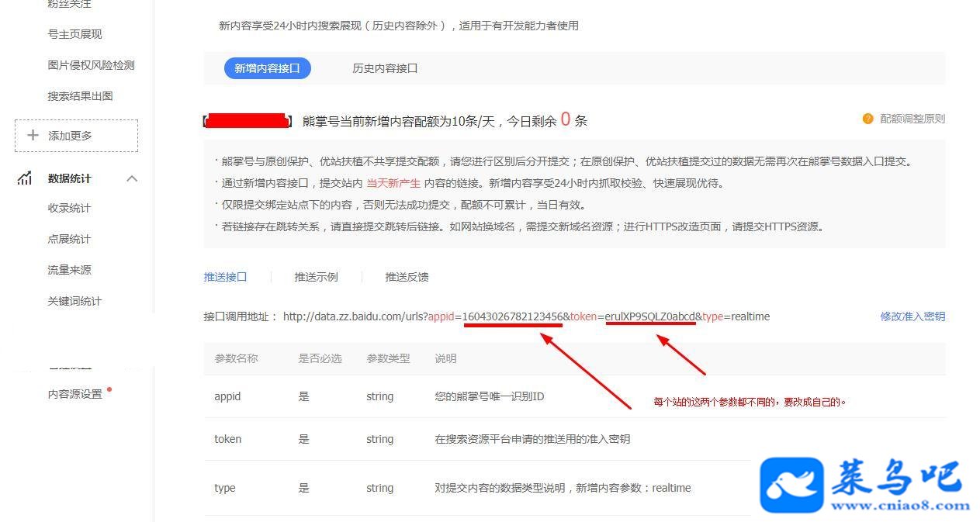Image resolution: width=980 pixels, height=522 pixels.
Task: Click the question mark icon by 配额调整原则
Action: [x=867, y=119]
